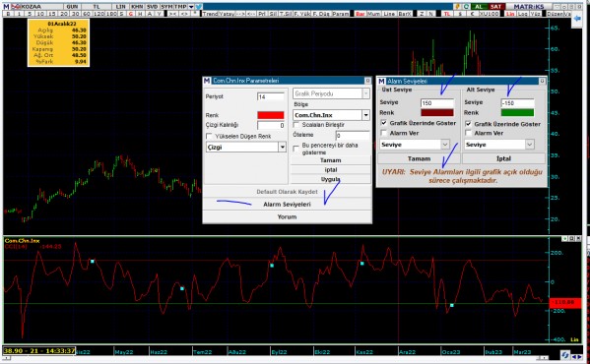Enable Alarm Ver under Üst Seviye
The height and width of the screenshot is (364, 590).
pyautogui.click(x=384, y=133)
